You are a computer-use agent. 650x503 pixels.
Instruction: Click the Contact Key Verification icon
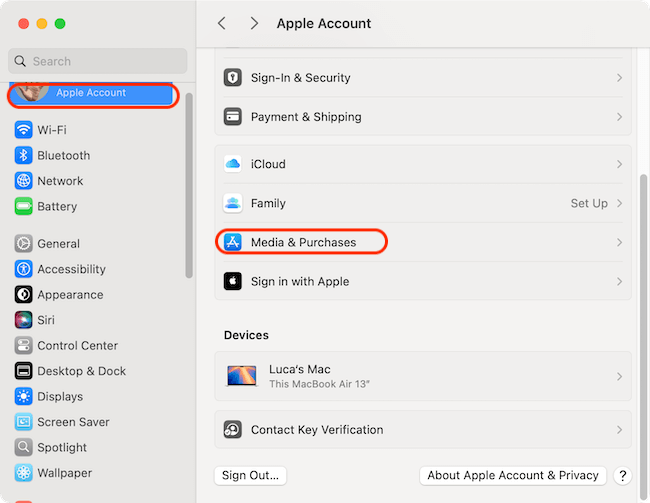pos(233,430)
